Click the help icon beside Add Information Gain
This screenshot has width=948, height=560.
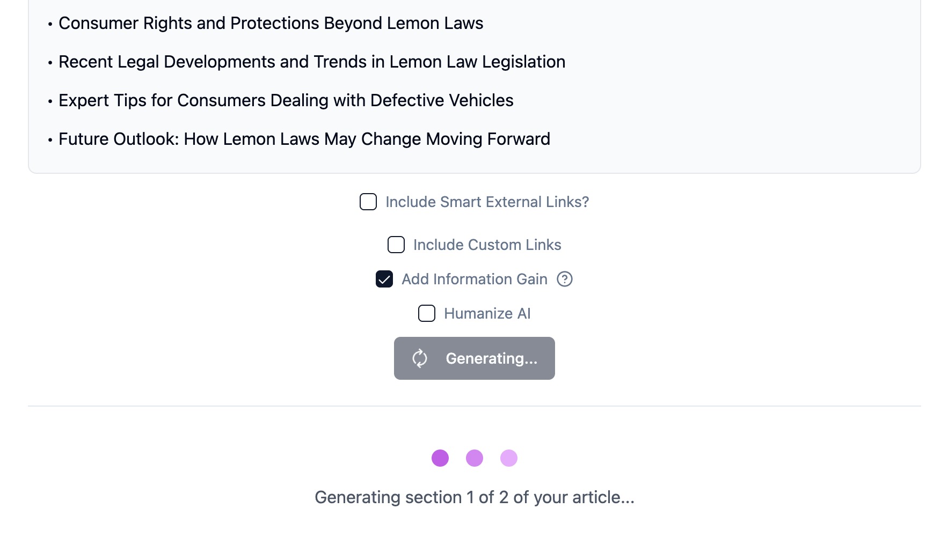(x=565, y=279)
